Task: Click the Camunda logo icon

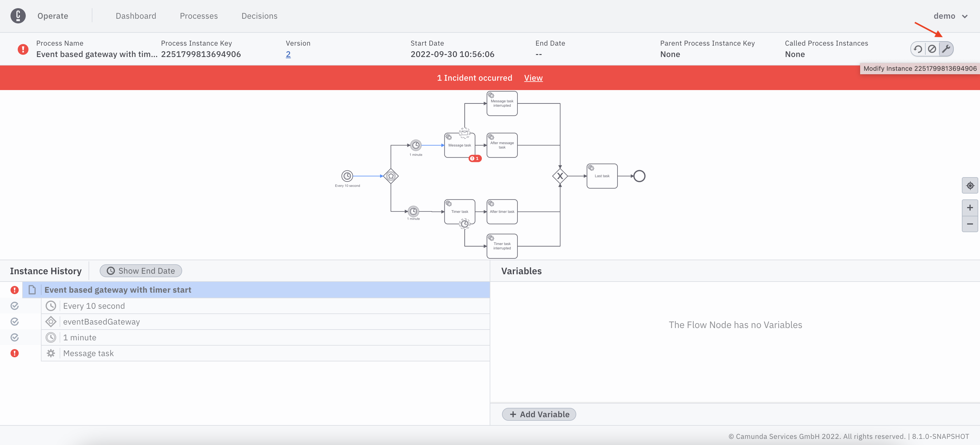Action: coord(18,15)
